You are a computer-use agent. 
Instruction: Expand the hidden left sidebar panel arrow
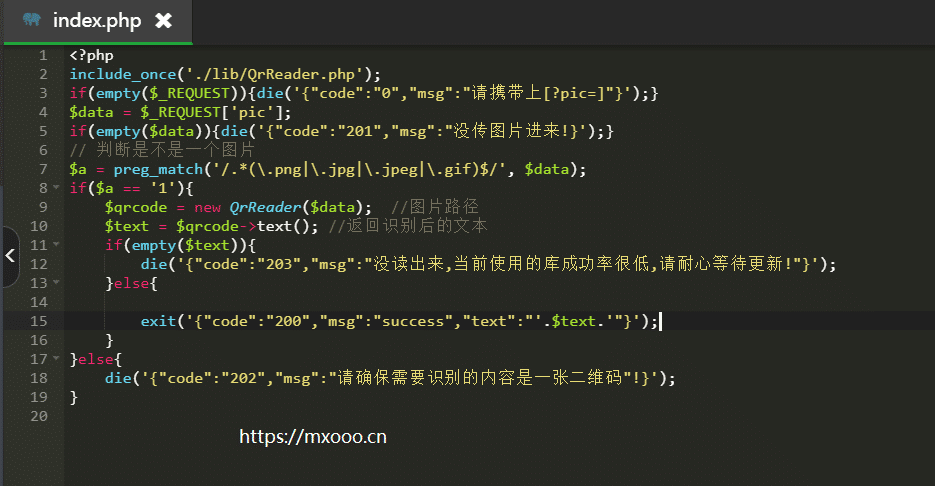tap(10, 256)
